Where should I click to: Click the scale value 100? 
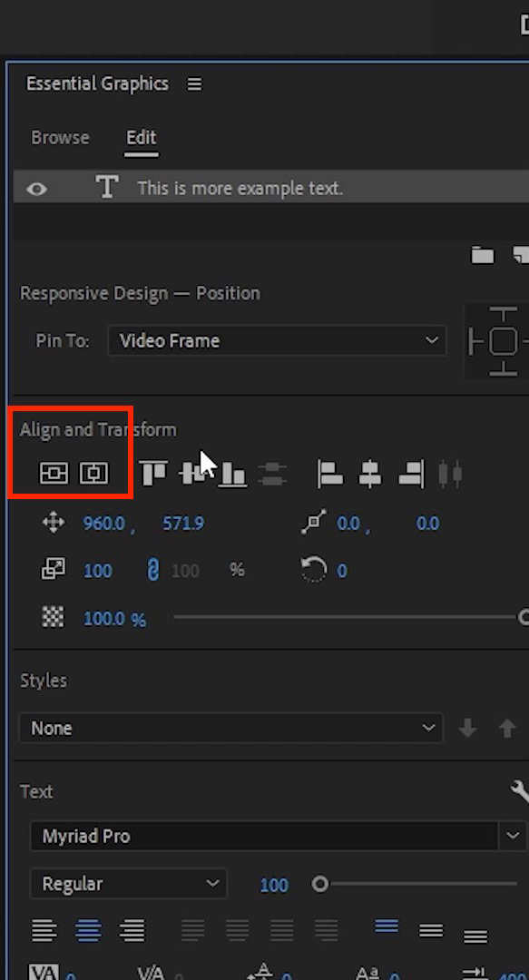98,571
